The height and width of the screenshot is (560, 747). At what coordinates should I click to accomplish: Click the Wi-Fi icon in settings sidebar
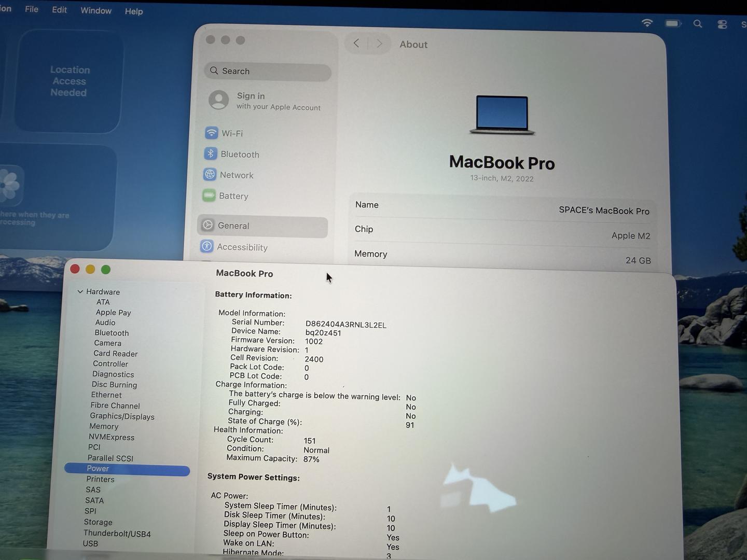[x=211, y=133]
